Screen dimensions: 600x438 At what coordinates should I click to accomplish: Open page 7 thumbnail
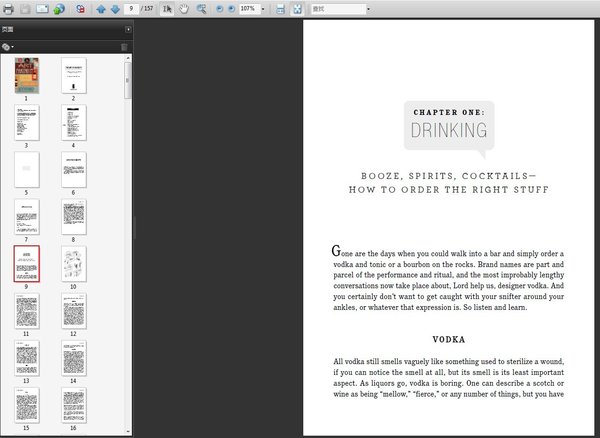(27, 217)
